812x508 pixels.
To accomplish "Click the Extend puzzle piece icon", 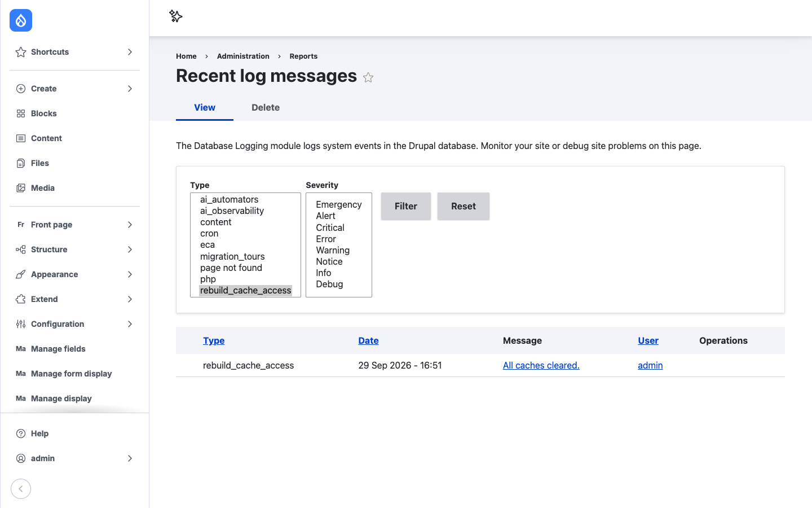I will click(21, 299).
